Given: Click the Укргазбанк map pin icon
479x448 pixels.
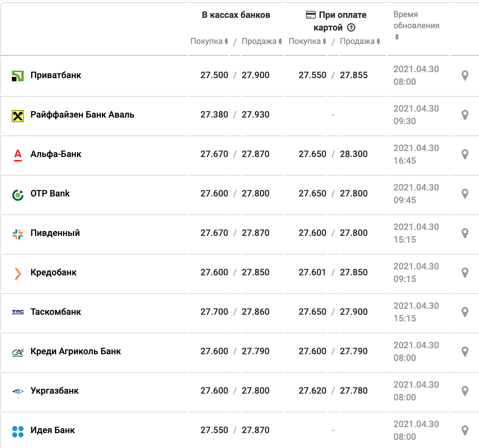Looking at the screenshot, I should click(x=464, y=391).
